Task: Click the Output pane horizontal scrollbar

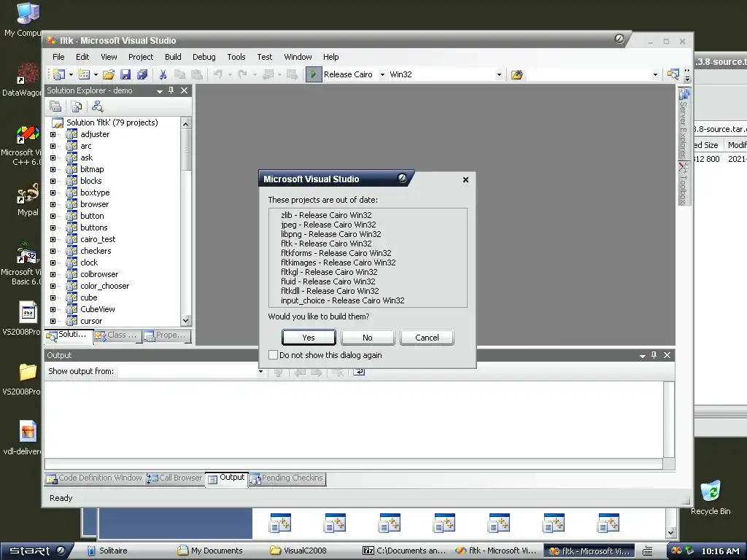Action: 354,464
